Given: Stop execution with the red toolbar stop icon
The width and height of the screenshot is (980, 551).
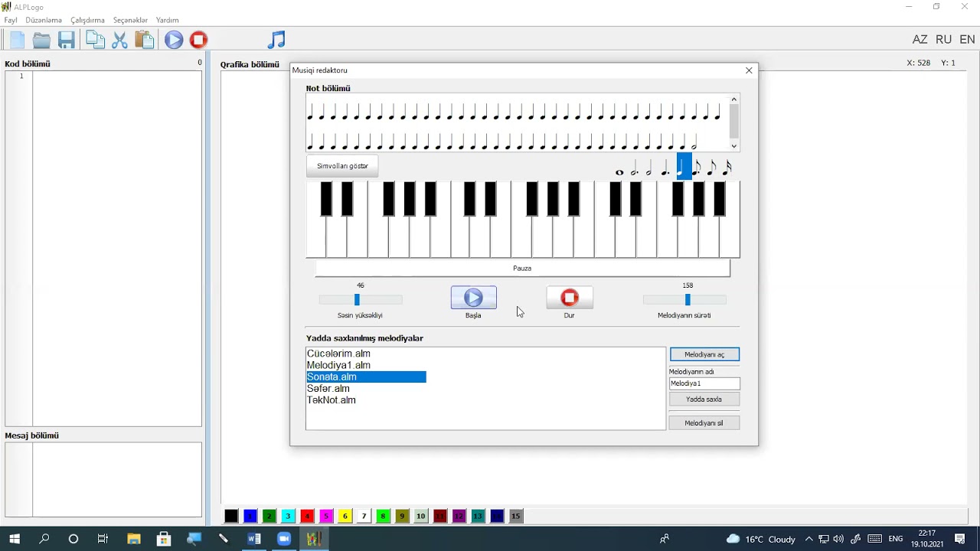Looking at the screenshot, I should tap(198, 40).
